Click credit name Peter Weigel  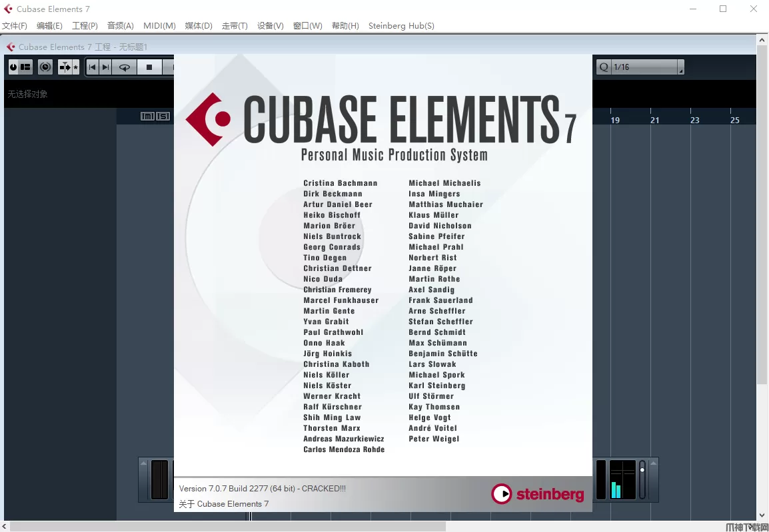tap(434, 438)
